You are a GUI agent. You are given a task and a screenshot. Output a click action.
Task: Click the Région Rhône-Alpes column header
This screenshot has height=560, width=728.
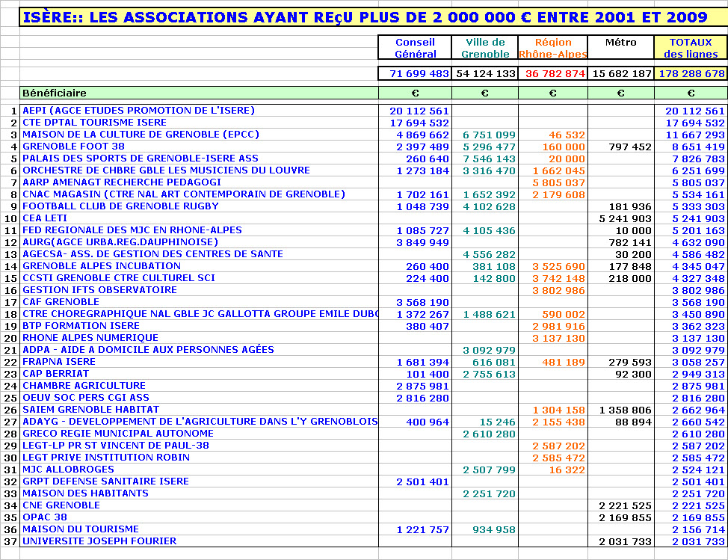pyautogui.click(x=552, y=48)
